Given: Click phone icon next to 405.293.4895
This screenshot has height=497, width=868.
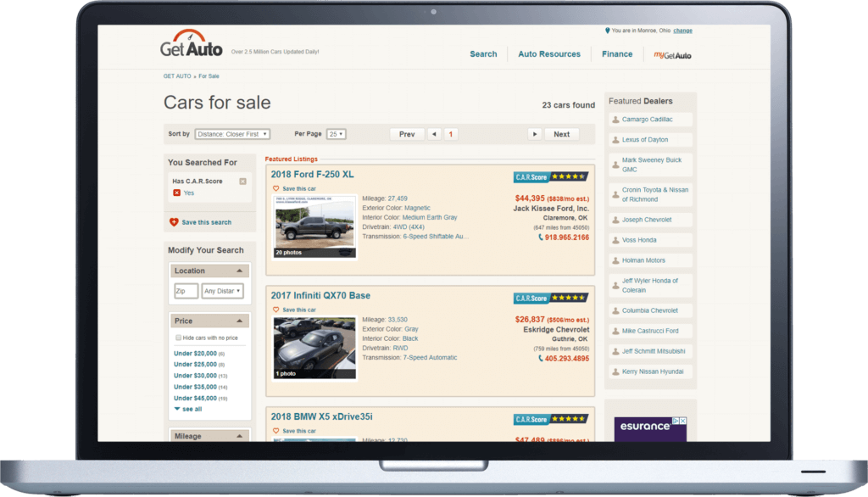Looking at the screenshot, I should coord(541,359).
